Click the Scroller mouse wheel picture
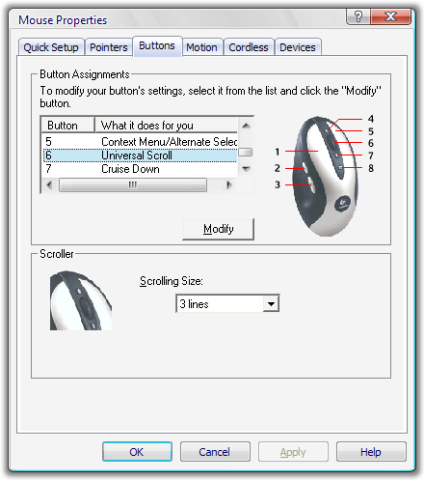The image size is (424, 480). (81, 300)
